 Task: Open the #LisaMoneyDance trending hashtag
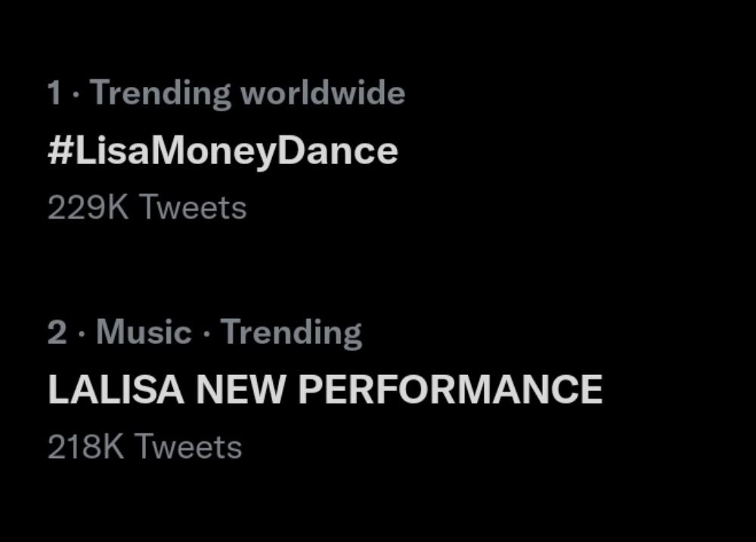point(222,151)
